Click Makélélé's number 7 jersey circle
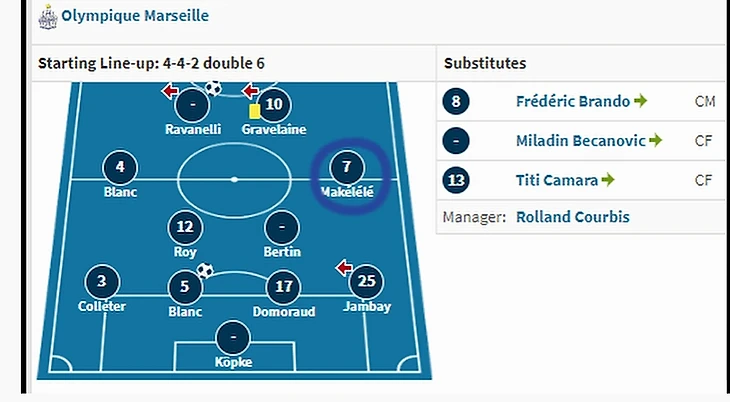 [347, 166]
